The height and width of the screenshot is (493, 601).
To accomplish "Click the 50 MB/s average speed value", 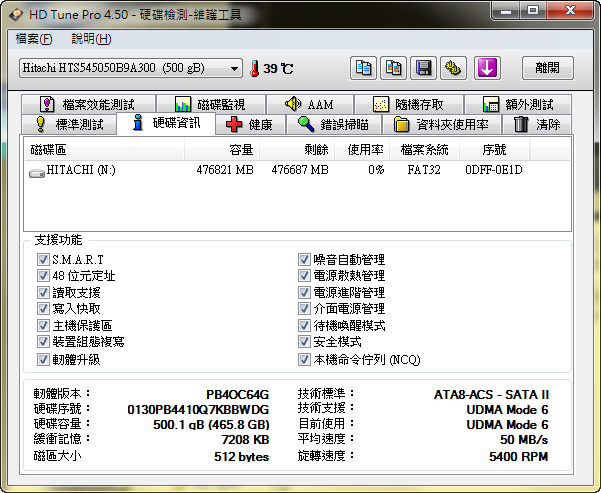I will 524,440.
